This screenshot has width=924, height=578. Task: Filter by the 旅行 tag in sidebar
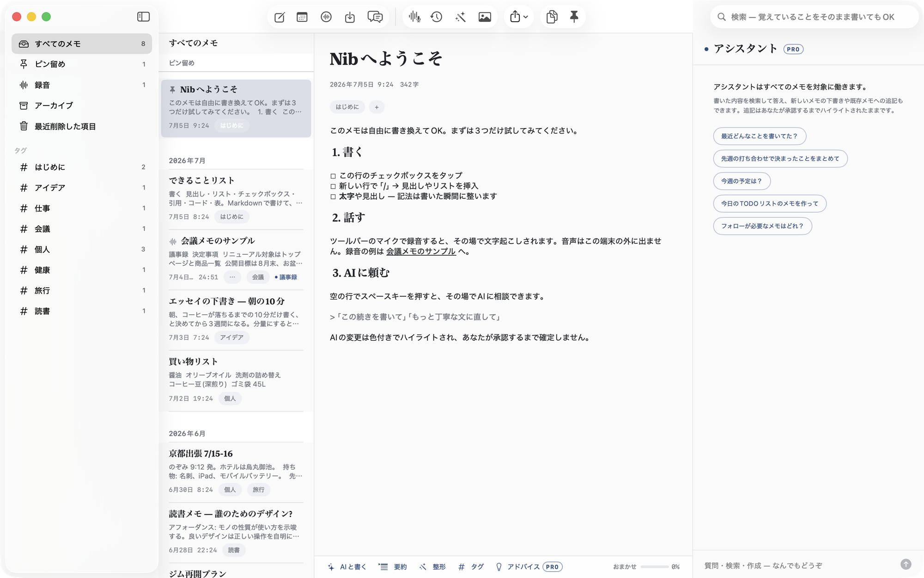pos(82,290)
